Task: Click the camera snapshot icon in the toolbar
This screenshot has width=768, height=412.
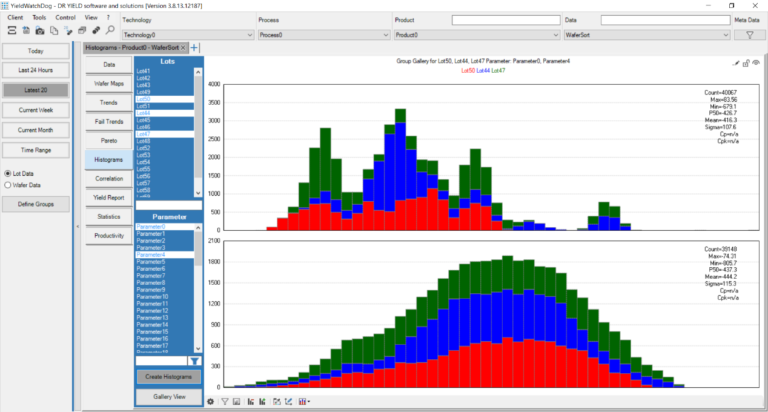Action: pyautogui.click(x=40, y=30)
